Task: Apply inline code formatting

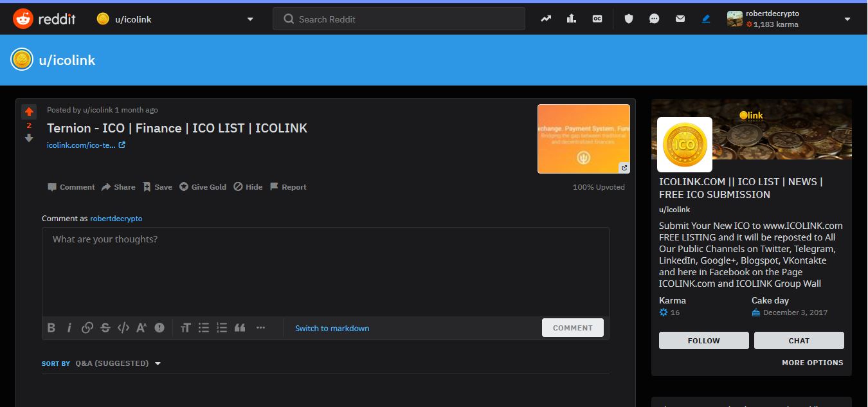Action: tap(123, 328)
